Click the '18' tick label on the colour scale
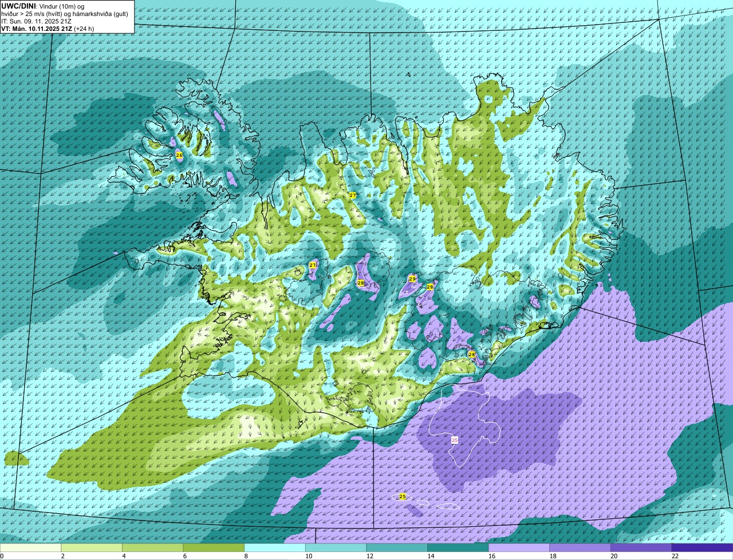733x560 pixels. 553,556
